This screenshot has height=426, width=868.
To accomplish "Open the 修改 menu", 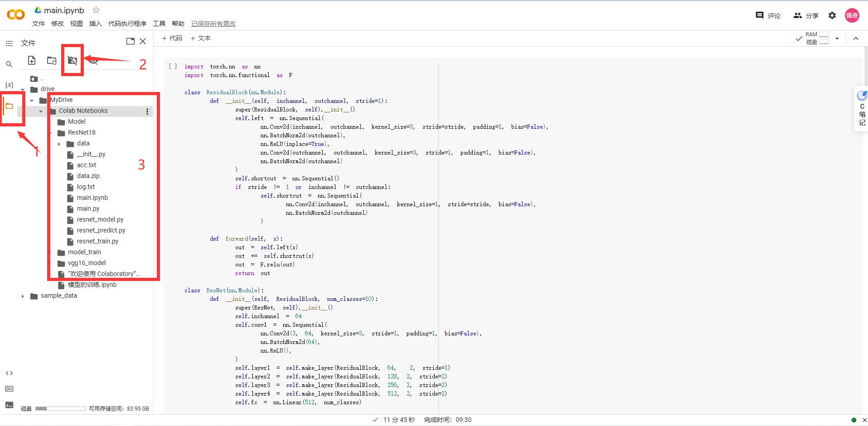I will [x=58, y=24].
